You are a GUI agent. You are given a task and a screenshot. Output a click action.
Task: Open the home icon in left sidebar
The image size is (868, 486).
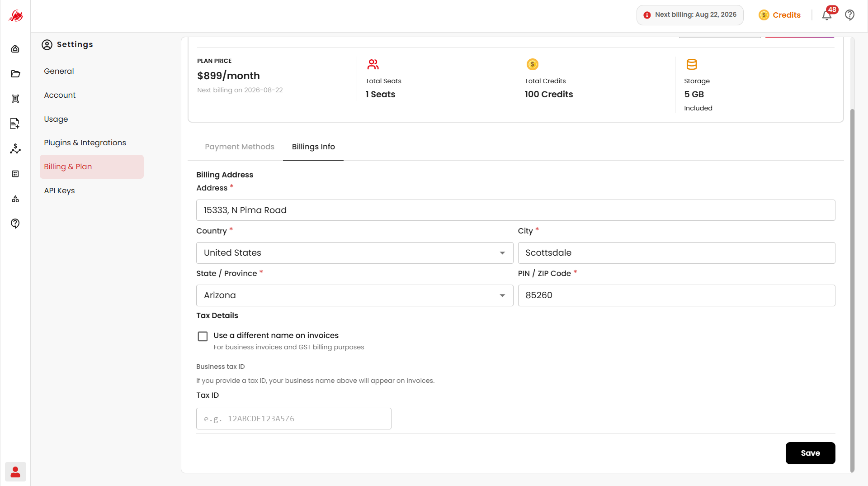pos(15,49)
